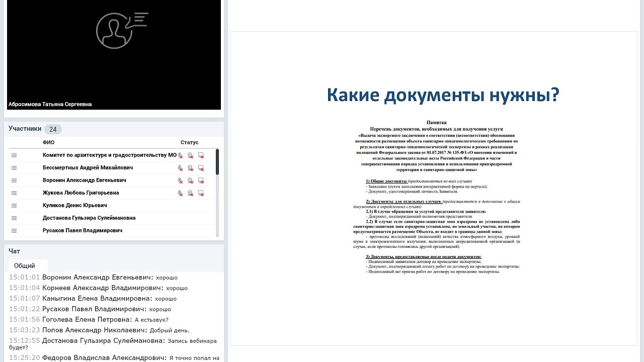The image size is (644, 362).
Task: Click muted microphone icon for Жукова Любовь
Action: [x=180, y=193]
